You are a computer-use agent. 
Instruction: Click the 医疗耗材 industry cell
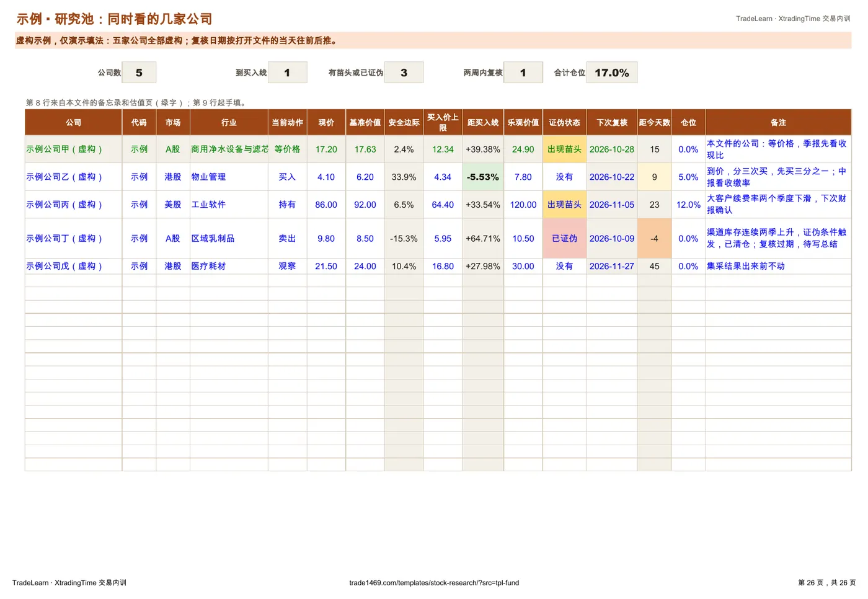[229, 266]
